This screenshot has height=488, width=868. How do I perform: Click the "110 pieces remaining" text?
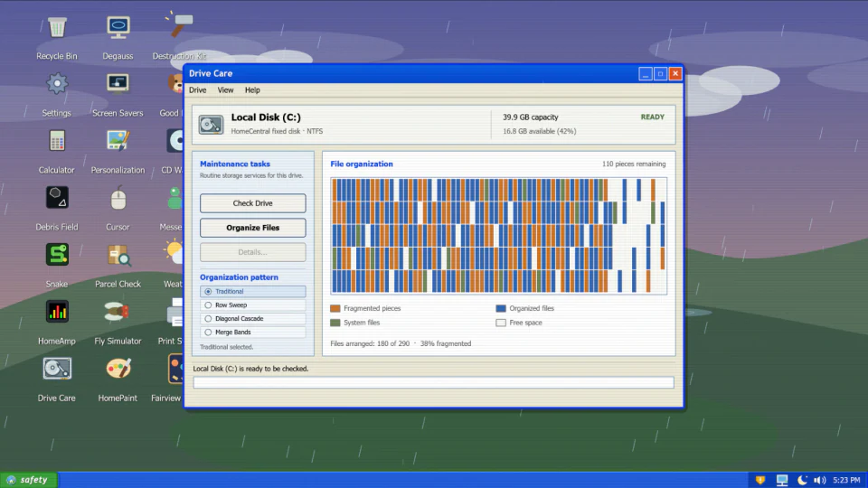pyautogui.click(x=634, y=164)
